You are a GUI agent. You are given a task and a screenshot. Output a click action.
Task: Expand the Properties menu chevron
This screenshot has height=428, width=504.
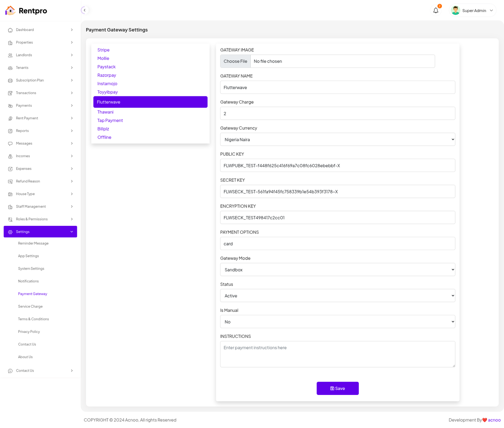pos(72,43)
